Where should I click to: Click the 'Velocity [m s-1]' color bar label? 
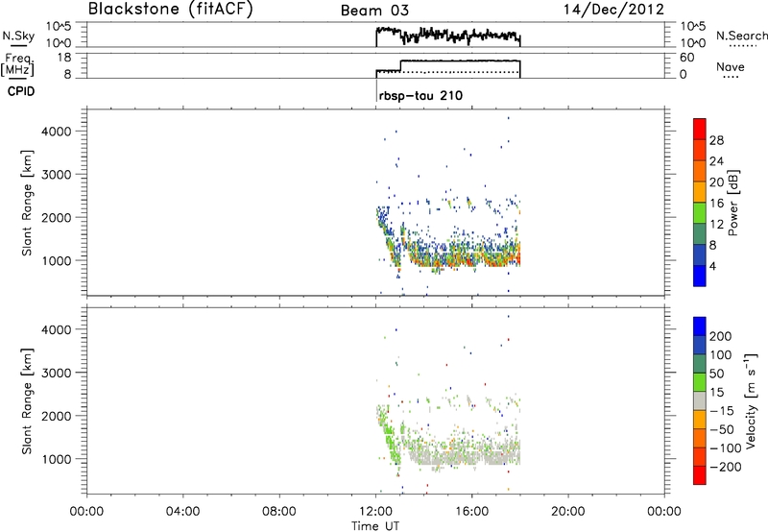(751, 400)
